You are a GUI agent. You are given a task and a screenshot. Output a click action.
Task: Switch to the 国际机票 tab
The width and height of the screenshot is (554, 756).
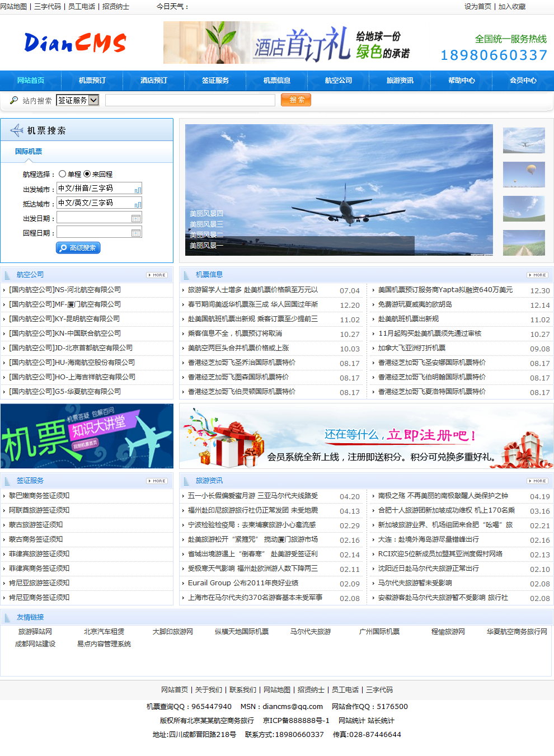[29, 152]
